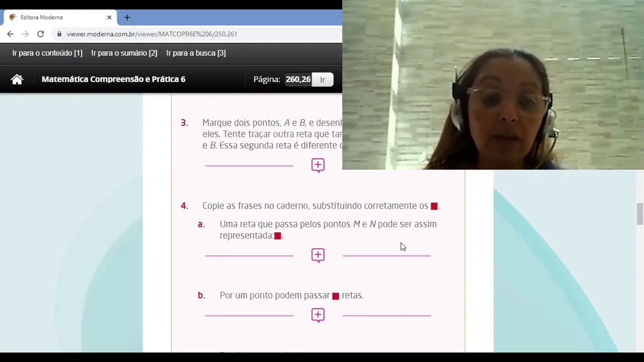Click 'Matemática Compreensão e Prática 6' title
The image size is (644, 362).
114,79
